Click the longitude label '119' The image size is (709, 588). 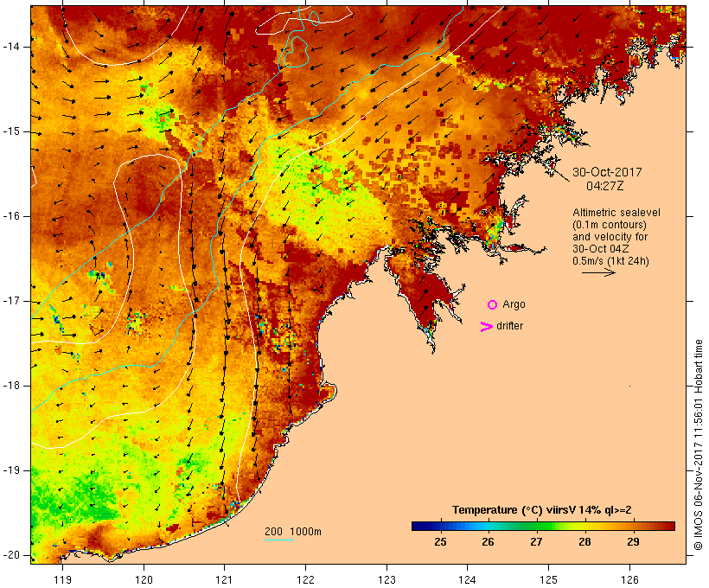[x=62, y=579]
